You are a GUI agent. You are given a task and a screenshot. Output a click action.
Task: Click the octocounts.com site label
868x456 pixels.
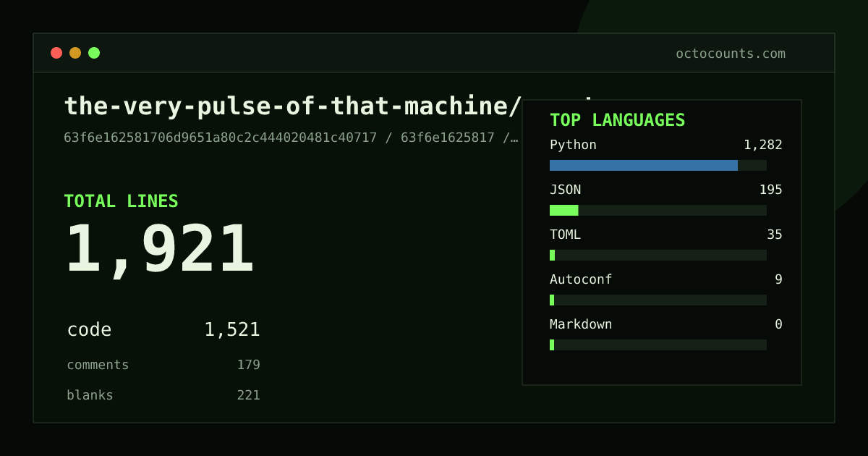(x=731, y=54)
